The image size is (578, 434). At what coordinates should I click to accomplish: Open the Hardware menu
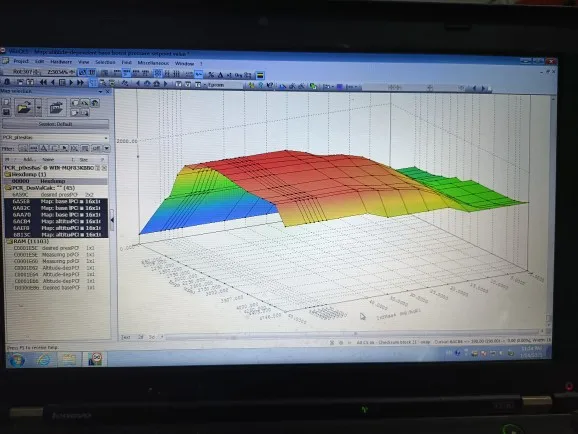pos(61,62)
